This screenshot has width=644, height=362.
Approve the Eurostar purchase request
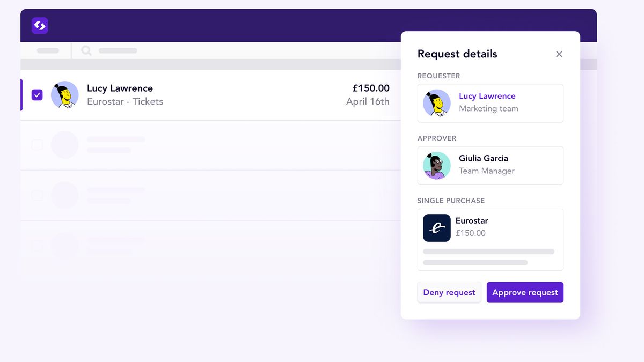click(525, 292)
